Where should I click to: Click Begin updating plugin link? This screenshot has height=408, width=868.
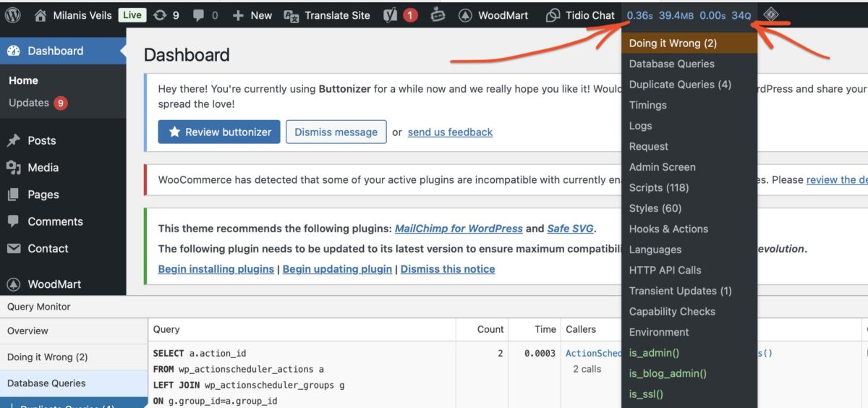coord(337,268)
